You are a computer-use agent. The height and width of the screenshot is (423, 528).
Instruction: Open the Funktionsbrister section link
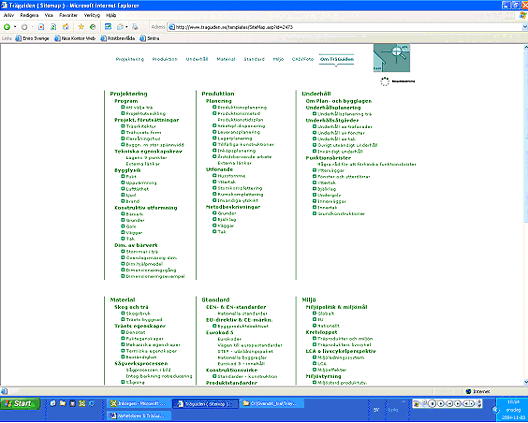(x=328, y=158)
